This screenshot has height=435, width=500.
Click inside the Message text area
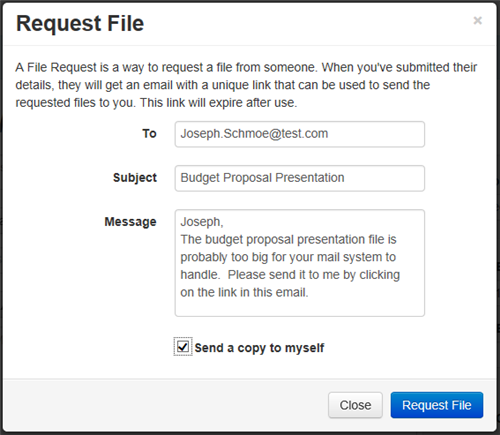(x=300, y=263)
